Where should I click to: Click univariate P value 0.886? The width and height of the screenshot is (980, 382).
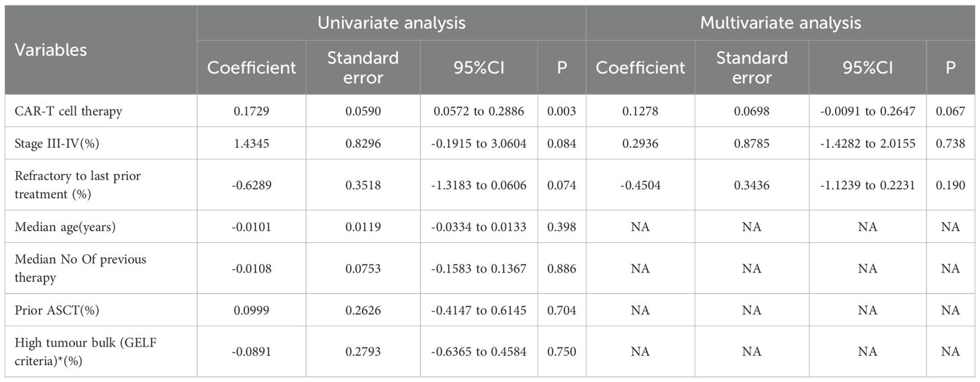[x=561, y=269]
